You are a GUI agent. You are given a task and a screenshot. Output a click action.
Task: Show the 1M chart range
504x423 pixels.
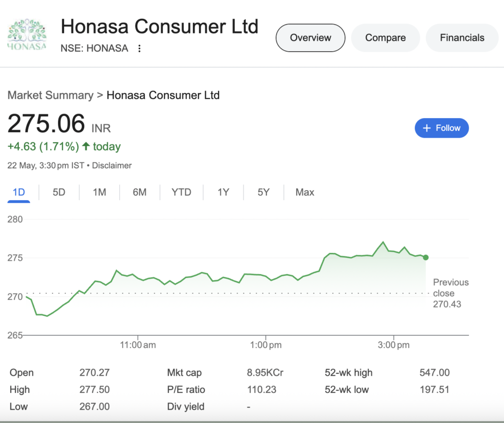(x=99, y=192)
